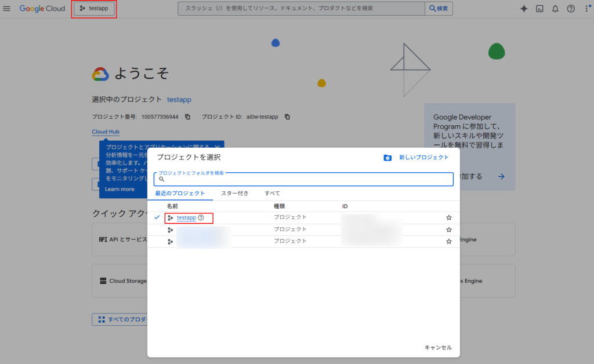The image size is (594, 364).
Task: Switch to the スター付き tab
Action: (x=234, y=193)
